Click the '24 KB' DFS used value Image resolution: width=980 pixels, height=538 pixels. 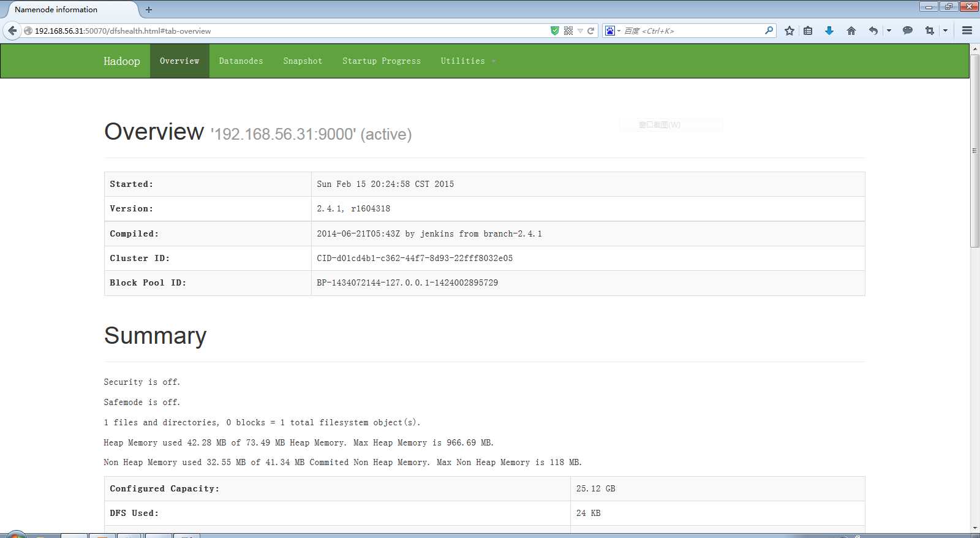589,513
